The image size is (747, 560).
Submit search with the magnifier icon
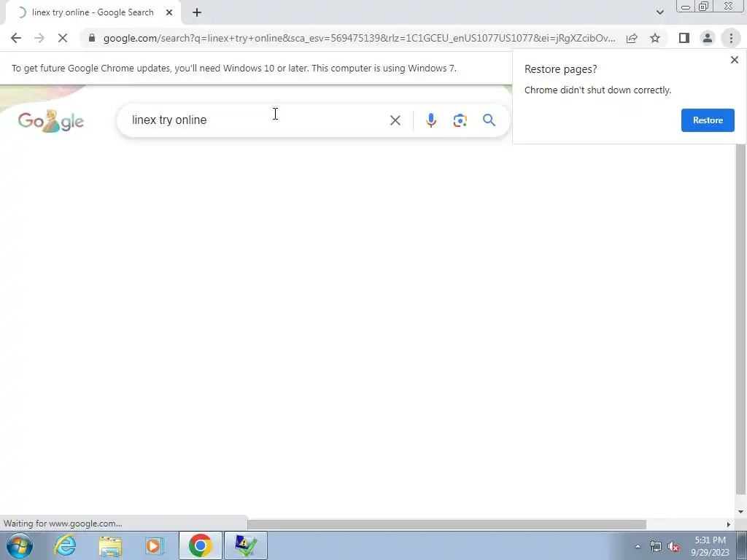[489, 120]
